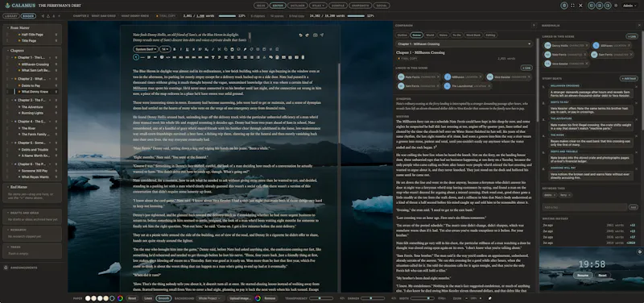Click the superscript icon in toolbar
The image size is (644, 303).
click(x=200, y=49)
